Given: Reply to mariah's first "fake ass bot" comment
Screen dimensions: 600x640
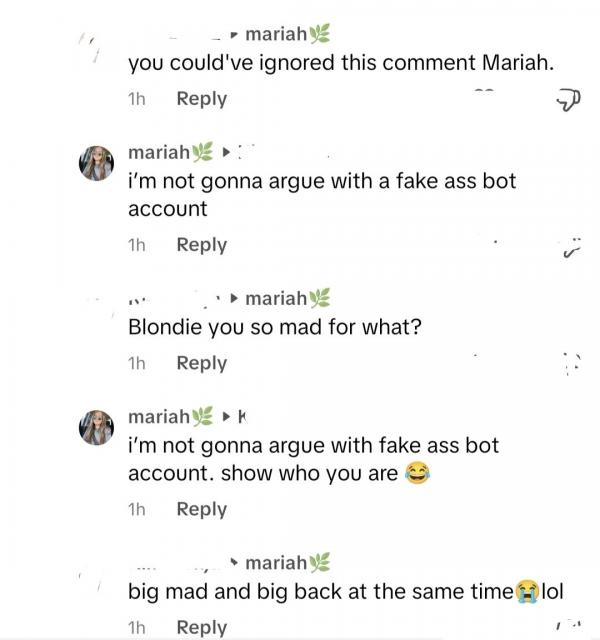Looking at the screenshot, I should click(201, 245).
